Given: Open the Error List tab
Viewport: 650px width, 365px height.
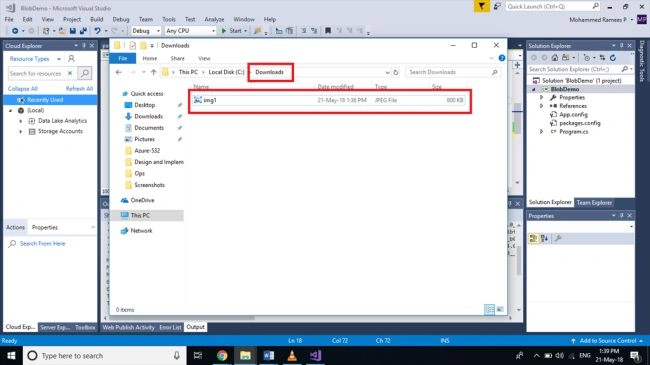Looking at the screenshot, I should click(x=170, y=327).
